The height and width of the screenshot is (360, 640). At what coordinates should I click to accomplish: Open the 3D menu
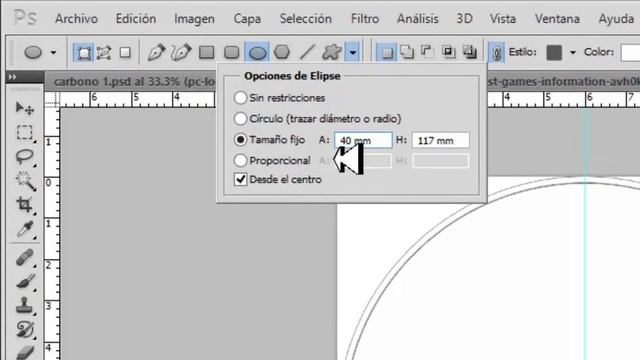(x=464, y=19)
